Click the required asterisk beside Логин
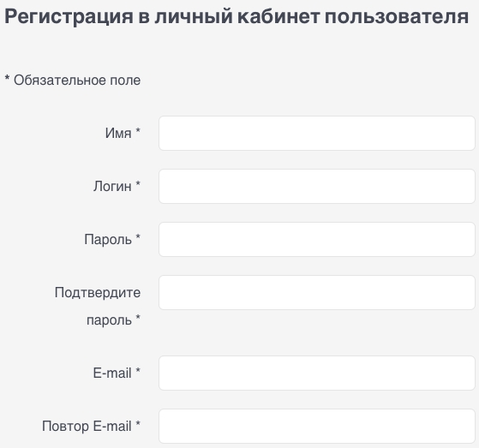 pyautogui.click(x=138, y=183)
